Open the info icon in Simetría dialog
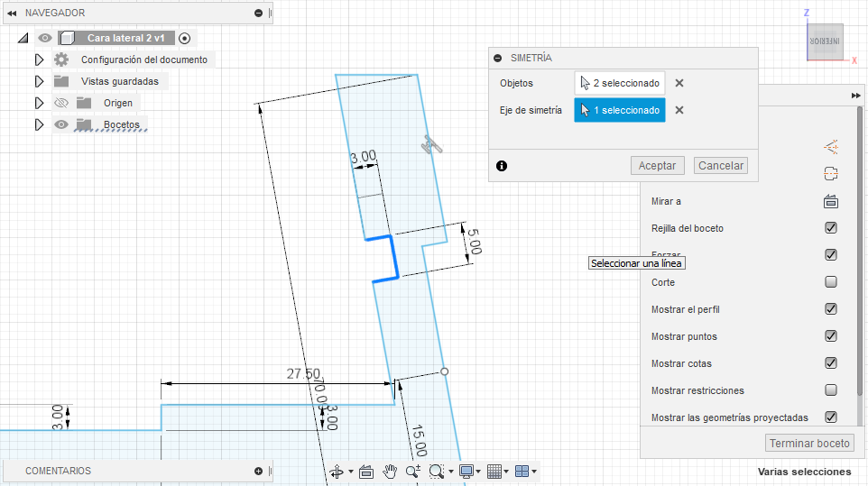Image resolution: width=868 pixels, height=486 pixels. coord(502,166)
